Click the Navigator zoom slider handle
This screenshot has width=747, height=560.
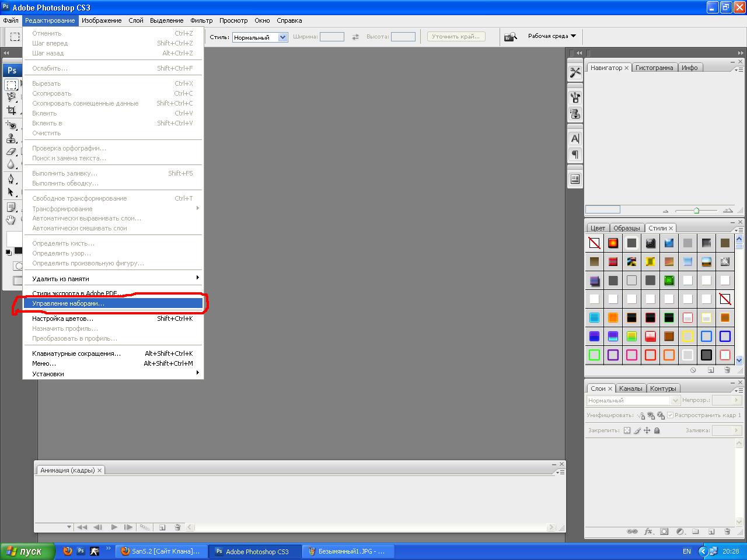tap(696, 211)
